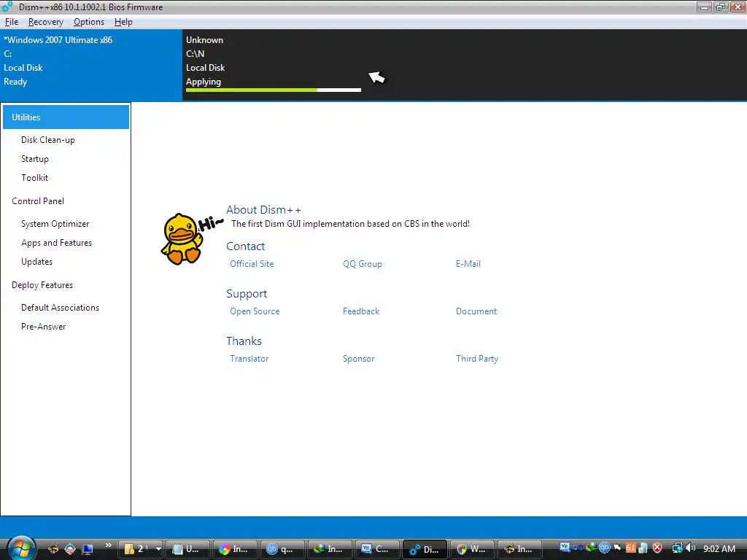The height and width of the screenshot is (560, 747).
Task: Switch to the Chrome 'In...' taskbar button
Action: pos(235,549)
